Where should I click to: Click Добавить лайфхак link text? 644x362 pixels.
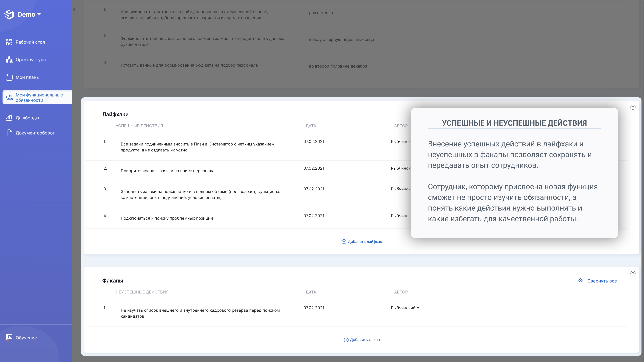point(365,242)
